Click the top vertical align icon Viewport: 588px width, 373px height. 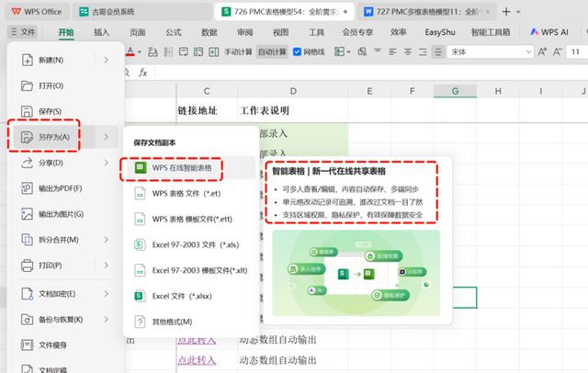[x=378, y=51]
